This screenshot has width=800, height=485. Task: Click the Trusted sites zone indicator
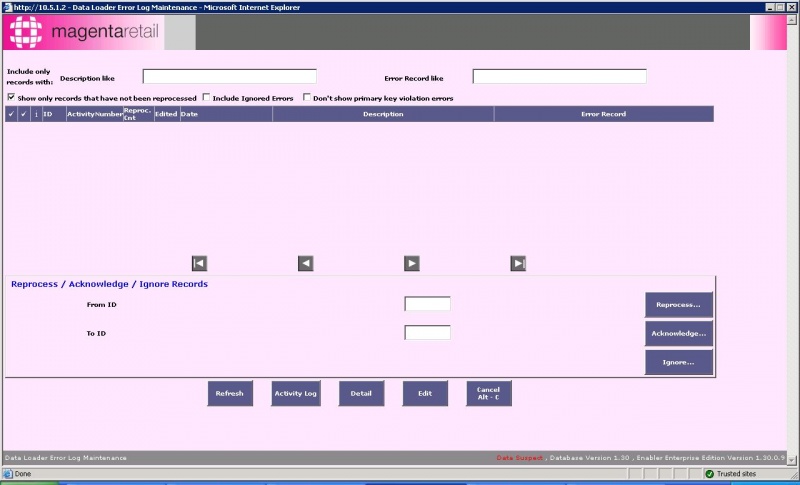click(731, 474)
